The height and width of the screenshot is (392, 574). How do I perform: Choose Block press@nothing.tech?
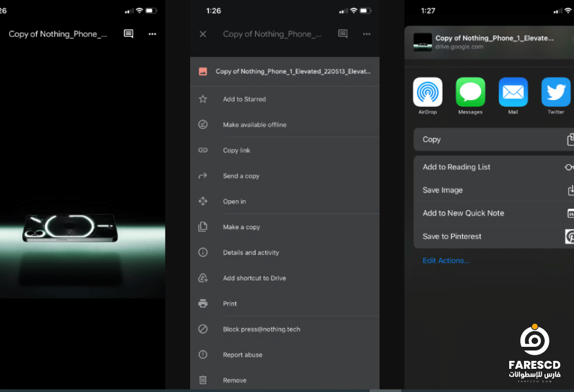click(x=285, y=329)
